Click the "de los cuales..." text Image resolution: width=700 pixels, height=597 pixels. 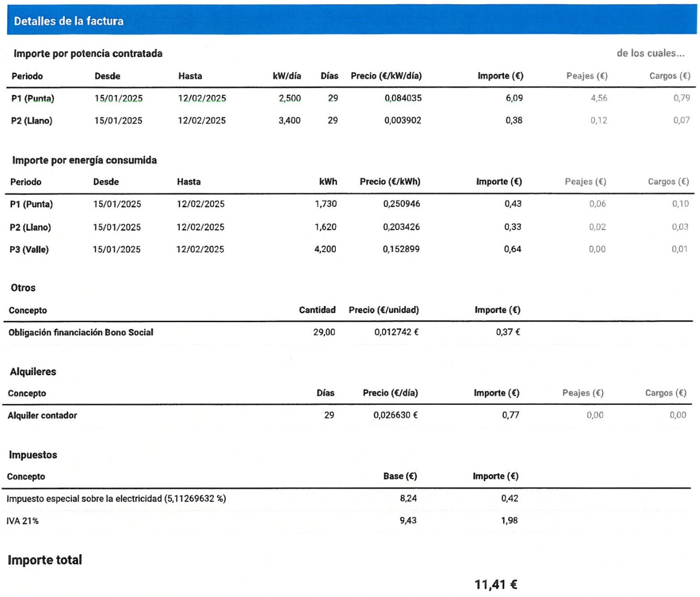(x=651, y=53)
